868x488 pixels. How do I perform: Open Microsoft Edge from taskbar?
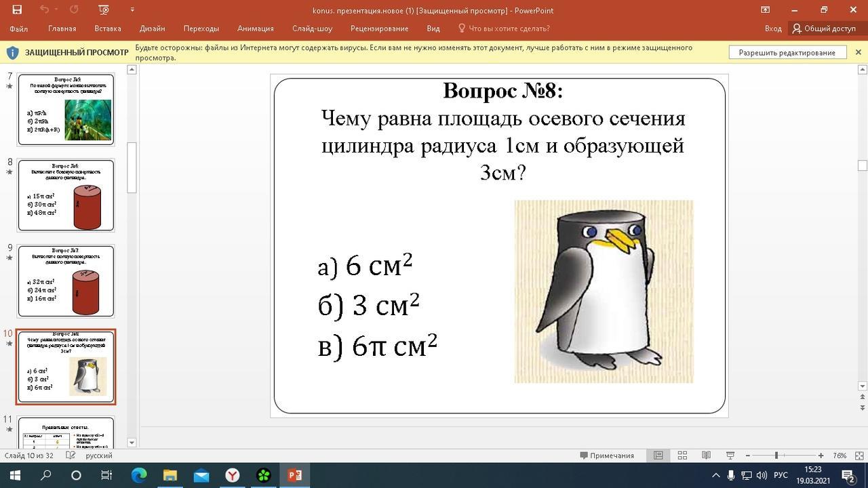138,475
